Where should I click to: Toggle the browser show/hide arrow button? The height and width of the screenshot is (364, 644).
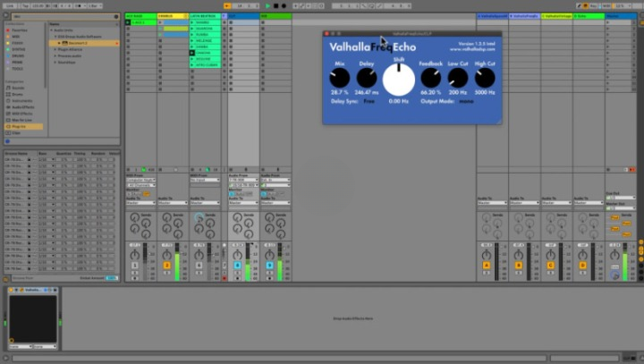5,15
